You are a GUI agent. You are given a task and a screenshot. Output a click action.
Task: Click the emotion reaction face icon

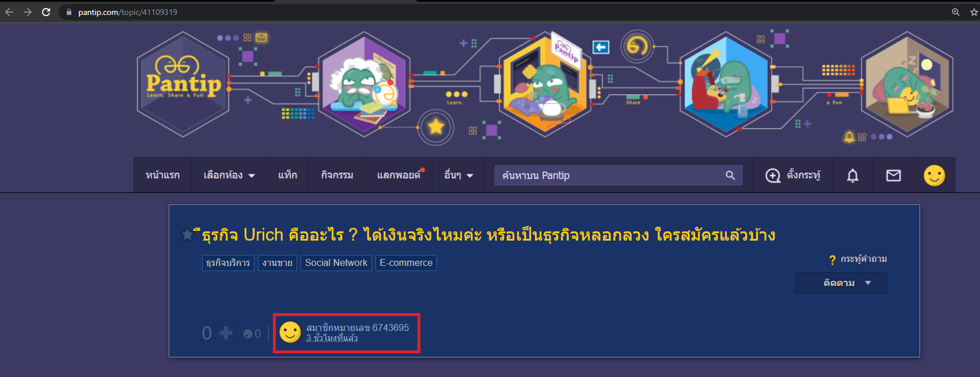pos(248,334)
